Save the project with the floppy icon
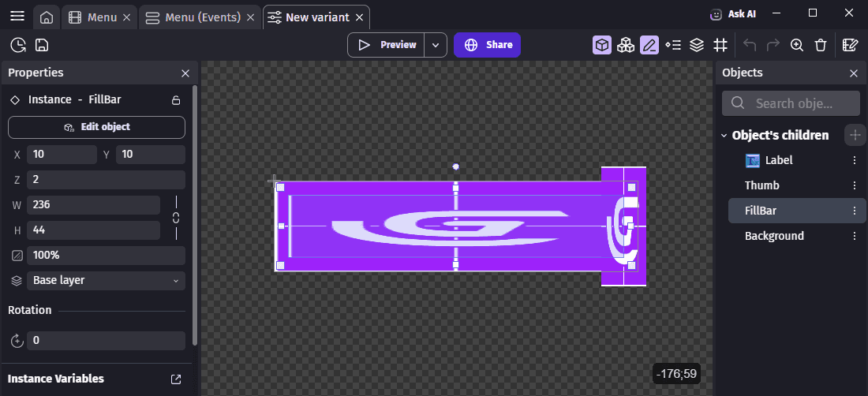This screenshot has width=868, height=396. pos(42,45)
